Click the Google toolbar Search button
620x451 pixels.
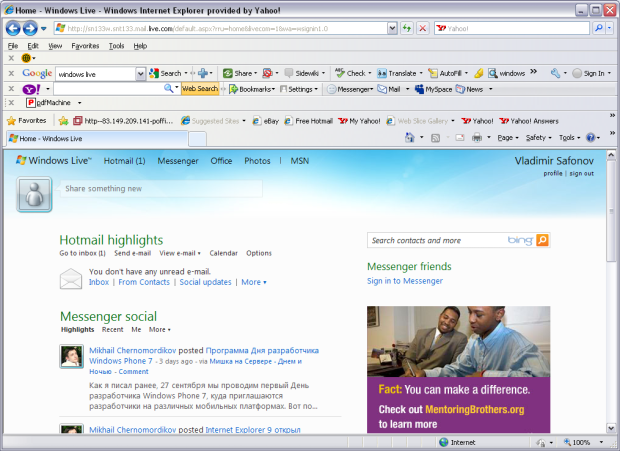[x=165, y=73]
